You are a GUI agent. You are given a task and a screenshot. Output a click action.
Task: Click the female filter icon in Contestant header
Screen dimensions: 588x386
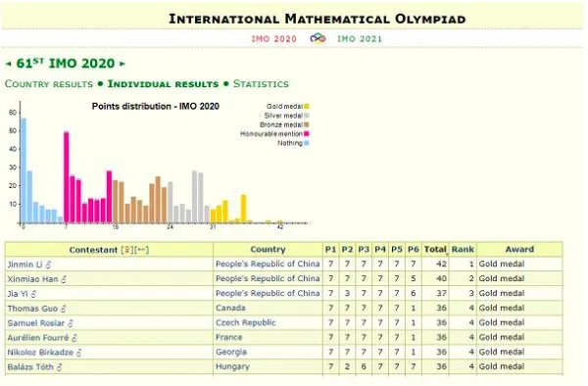pos(127,250)
